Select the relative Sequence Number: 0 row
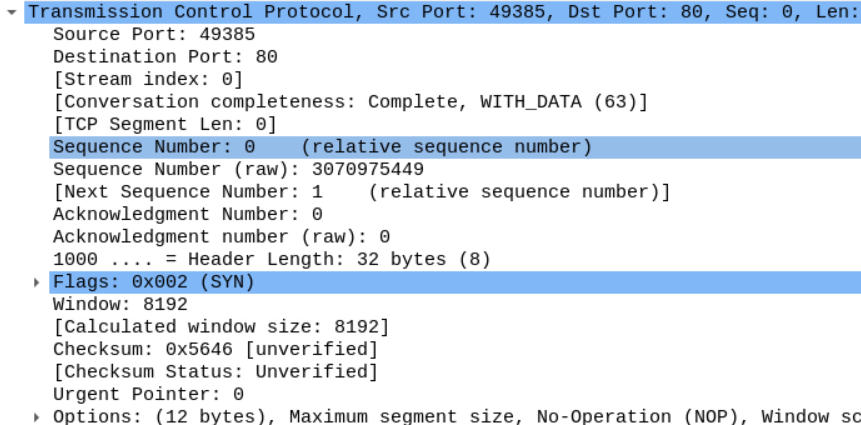The width and height of the screenshot is (861, 425). point(320,147)
